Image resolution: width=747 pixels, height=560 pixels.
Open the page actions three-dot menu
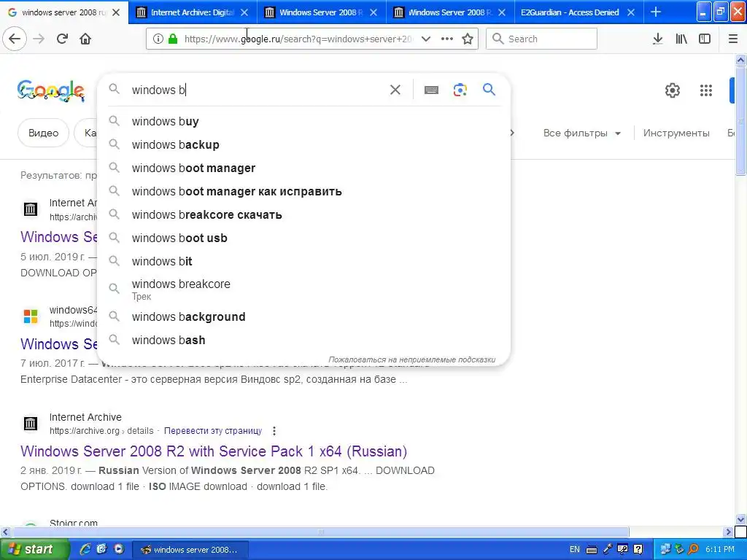(x=447, y=39)
